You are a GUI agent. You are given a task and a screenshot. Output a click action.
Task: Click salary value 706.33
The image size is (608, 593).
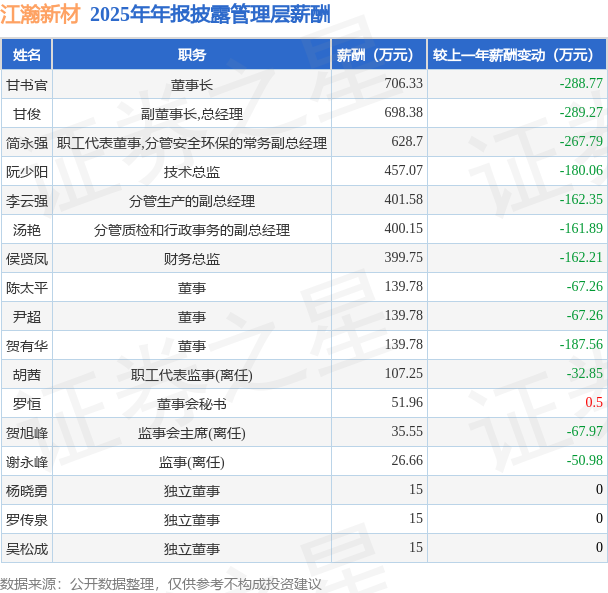tap(403, 83)
